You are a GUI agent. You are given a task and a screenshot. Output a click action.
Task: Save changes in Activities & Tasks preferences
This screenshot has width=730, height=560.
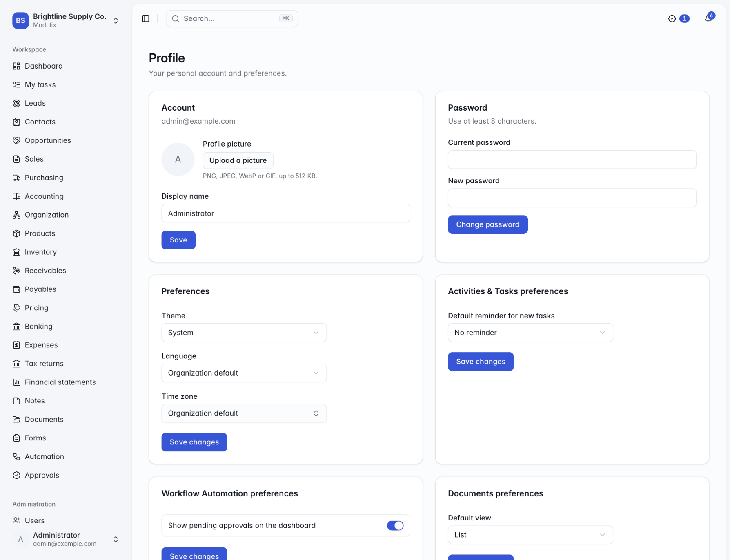point(481,362)
